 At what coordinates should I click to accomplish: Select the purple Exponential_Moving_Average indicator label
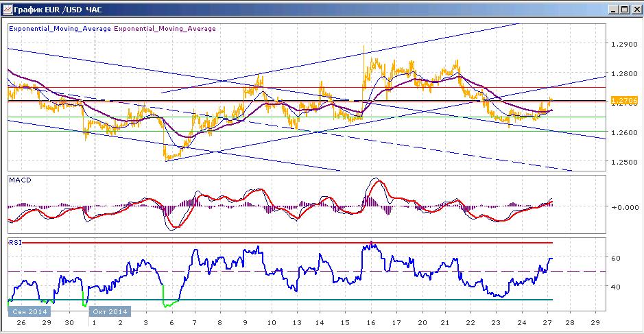(165, 29)
